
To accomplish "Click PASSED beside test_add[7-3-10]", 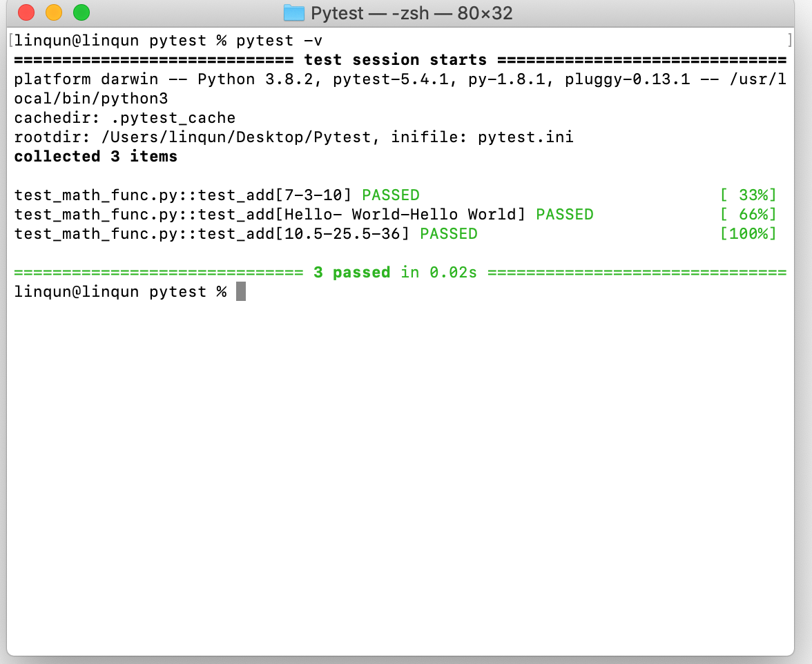I will (390, 195).
